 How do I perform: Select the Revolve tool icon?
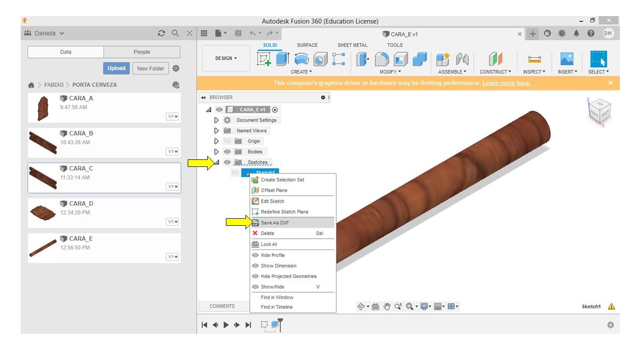pyautogui.click(x=301, y=59)
